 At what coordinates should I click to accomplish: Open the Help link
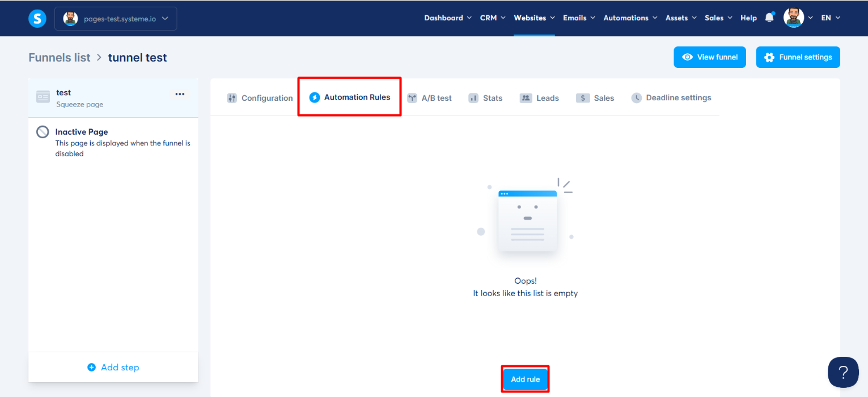coord(748,18)
